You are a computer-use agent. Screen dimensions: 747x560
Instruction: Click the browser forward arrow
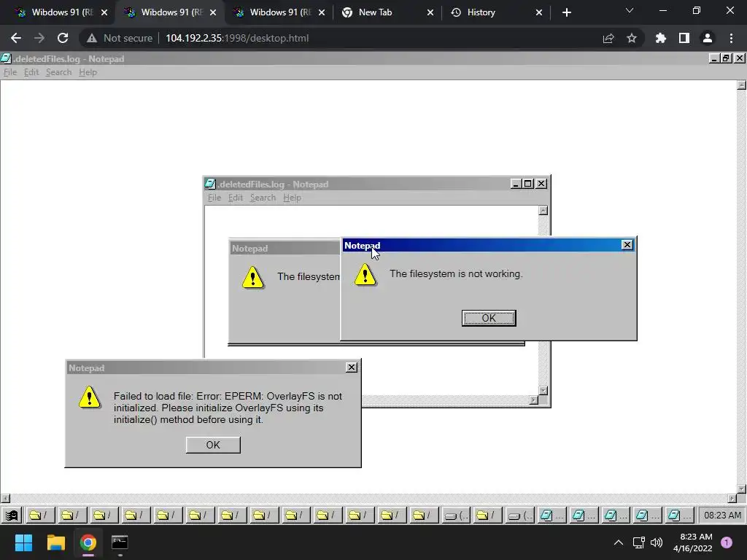(39, 38)
